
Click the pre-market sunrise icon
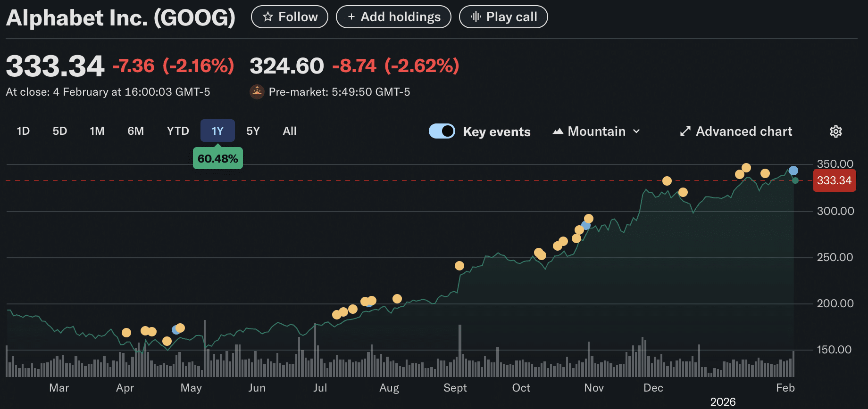pyautogui.click(x=257, y=92)
